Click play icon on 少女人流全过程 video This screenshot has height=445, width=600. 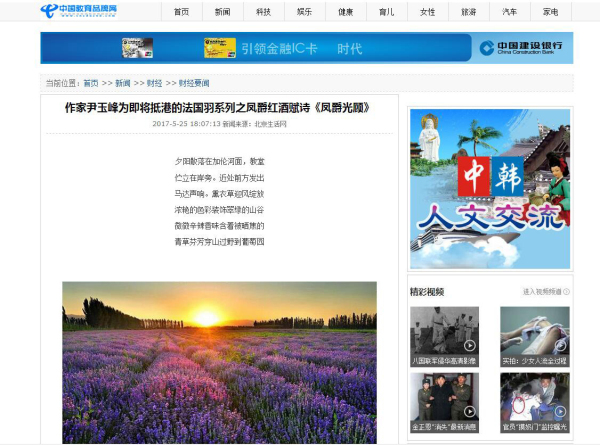pyautogui.click(x=560, y=346)
